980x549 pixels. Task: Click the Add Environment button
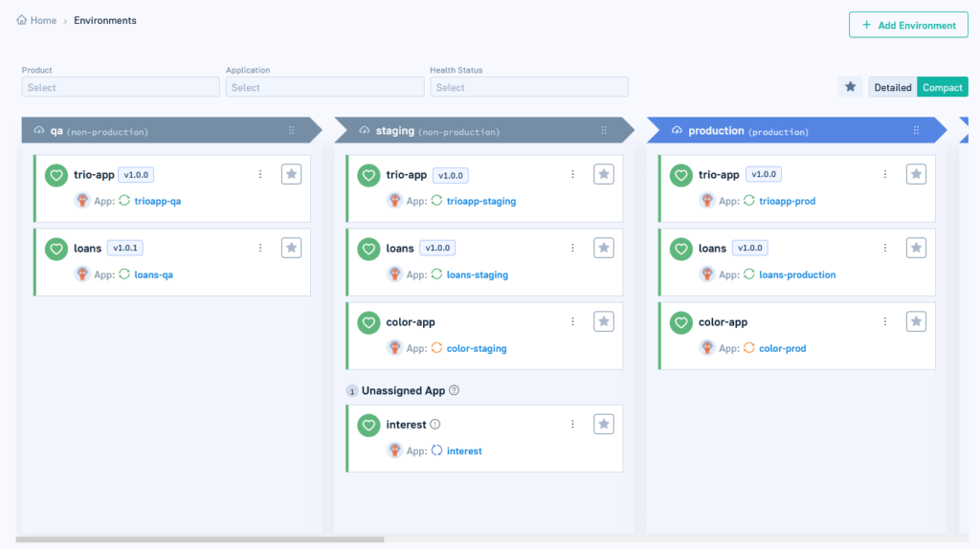pyautogui.click(x=908, y=25)
